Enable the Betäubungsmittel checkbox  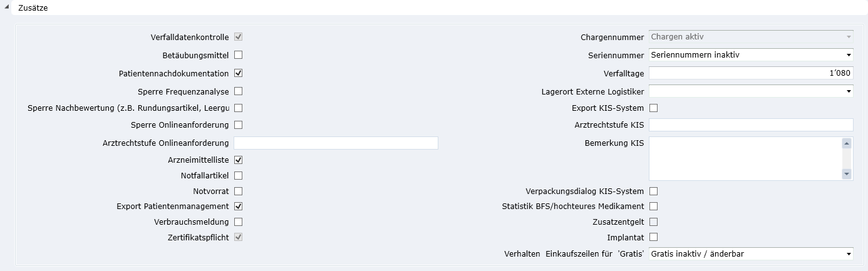239,55
